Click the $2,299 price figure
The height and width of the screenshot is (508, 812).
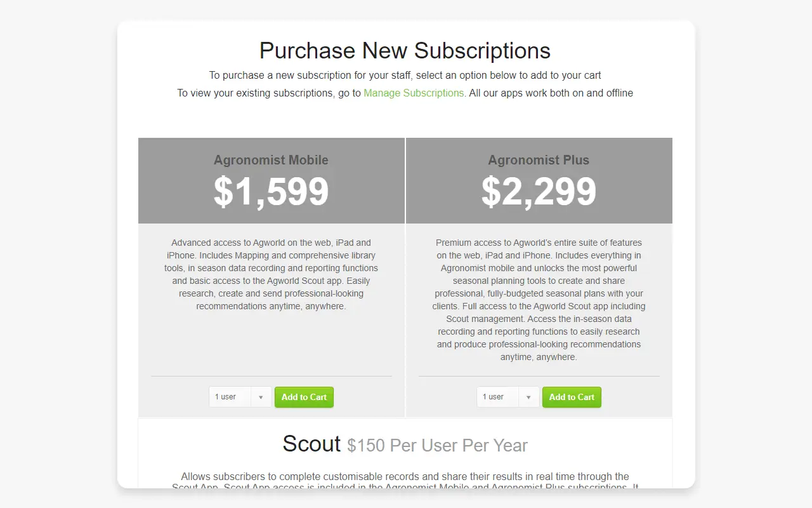539,191
